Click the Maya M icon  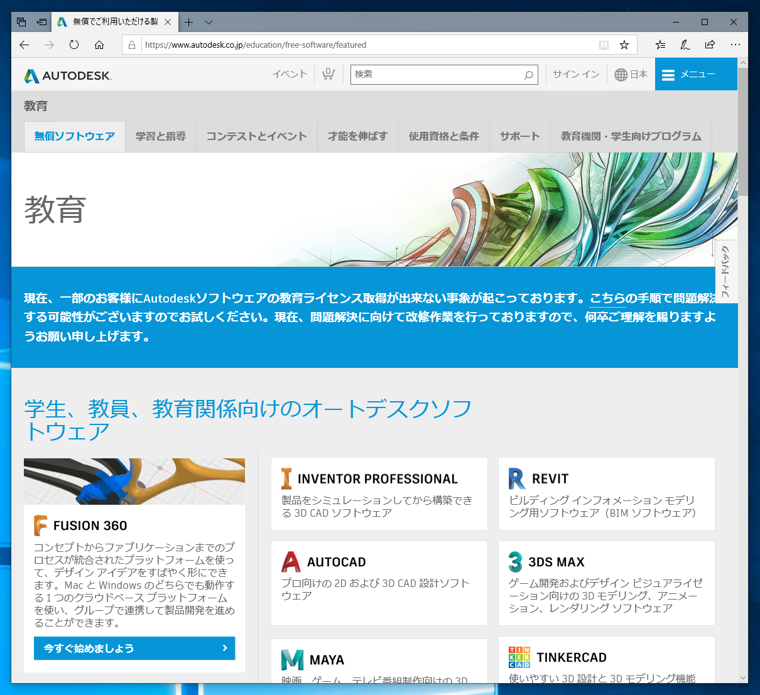(292, 660)
